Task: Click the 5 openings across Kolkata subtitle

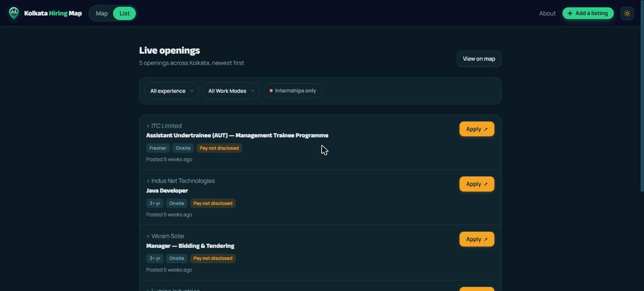Action: 192,63
